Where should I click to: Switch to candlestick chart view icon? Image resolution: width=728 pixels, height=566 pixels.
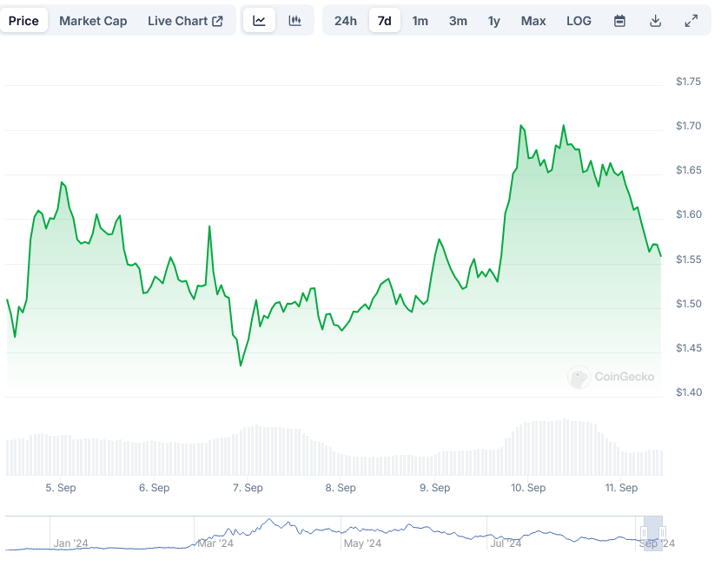point(295,21)
